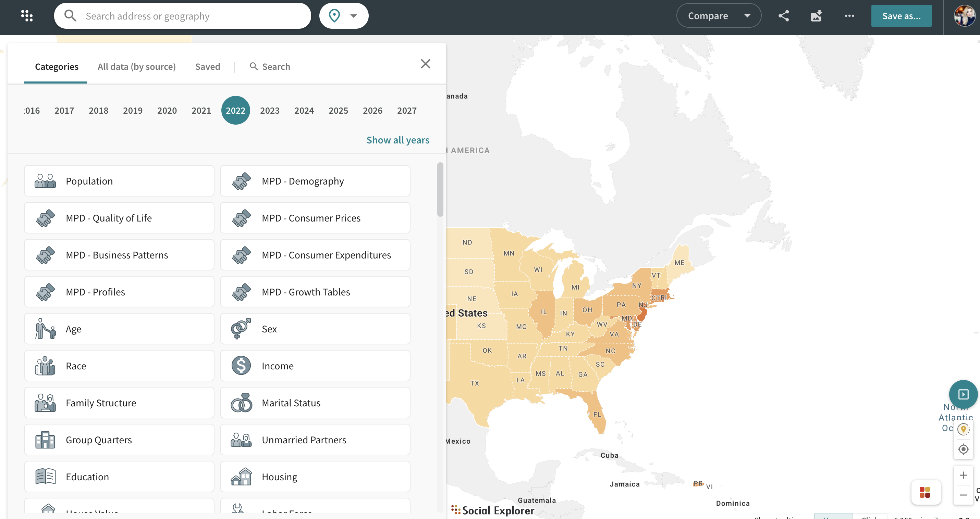Open the three-dots more options menu
The width and height of the screenshot is (980, 519).
coord(849,16)
